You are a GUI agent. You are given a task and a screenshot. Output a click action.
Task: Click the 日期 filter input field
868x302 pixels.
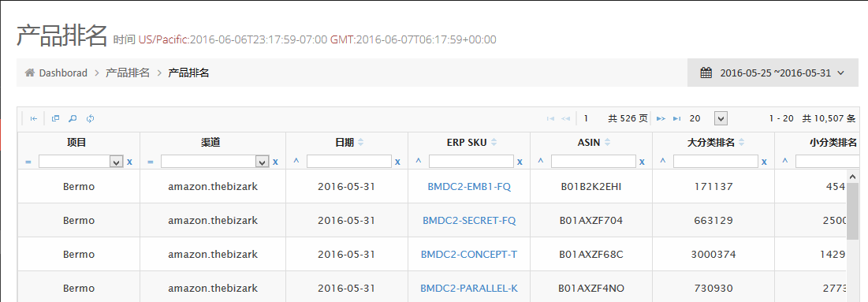pos(349,162)
